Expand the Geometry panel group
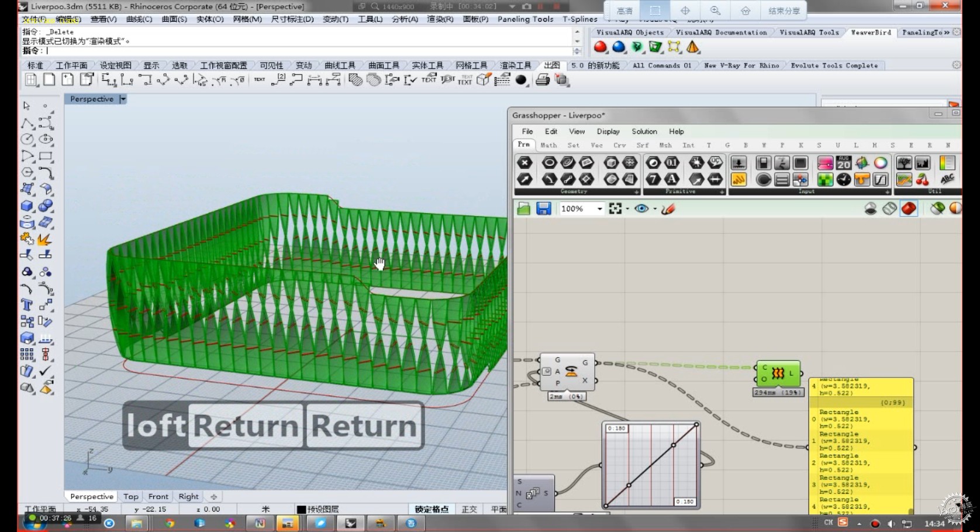 pos(637,192)
